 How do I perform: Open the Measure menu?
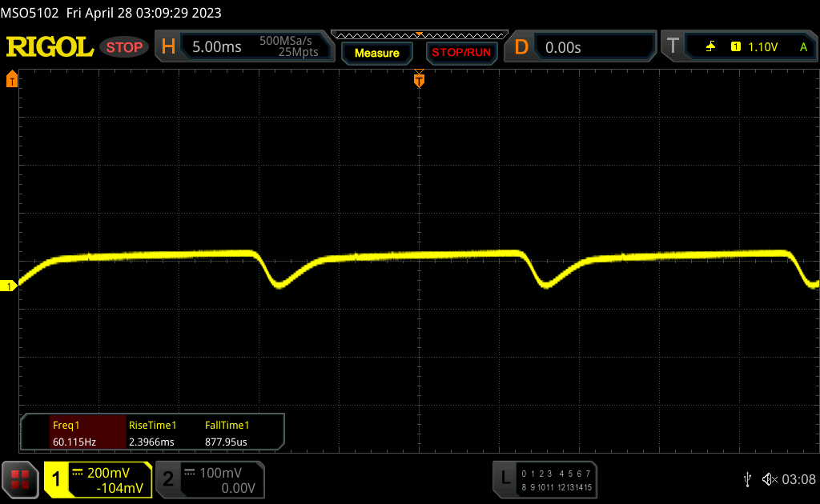[x=376, y=53]
